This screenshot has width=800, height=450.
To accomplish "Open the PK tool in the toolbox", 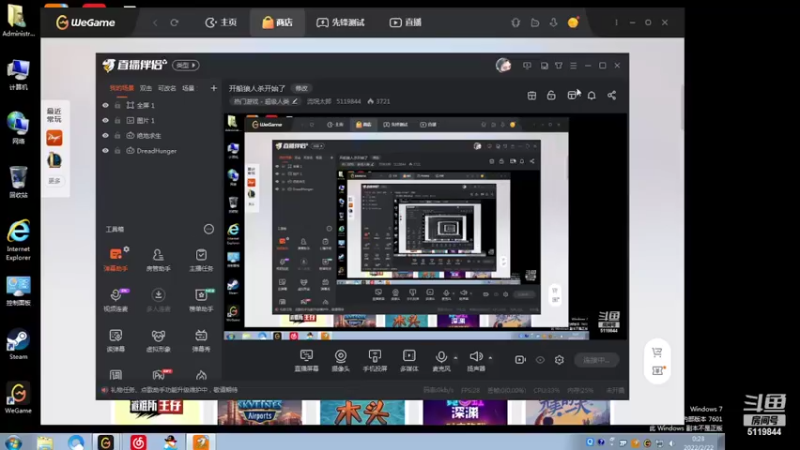I will (160, 375).
